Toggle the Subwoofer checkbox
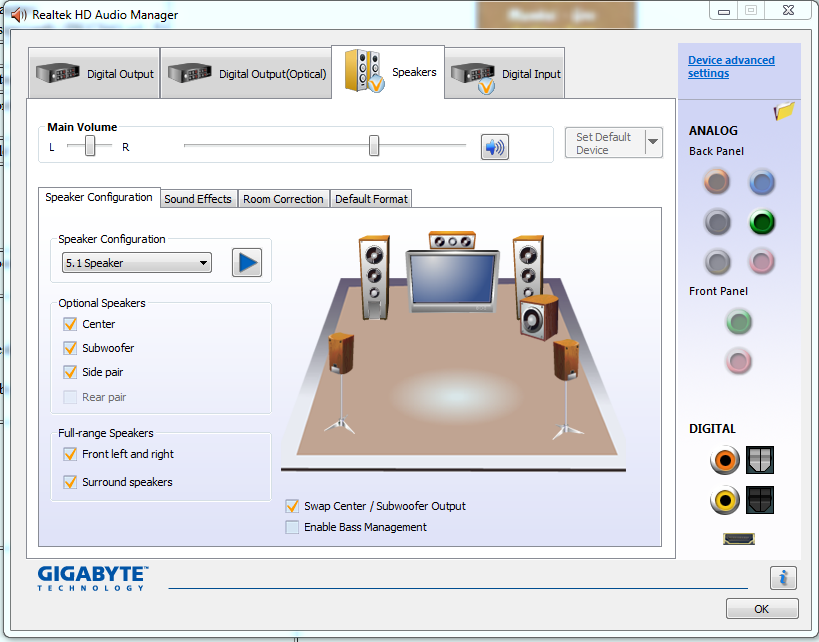 [x=70, y=348]
